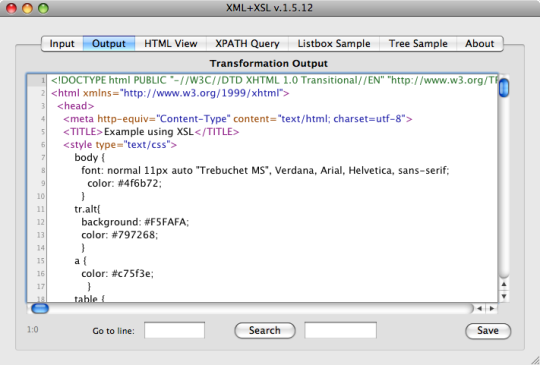This screenshot has height=365, width=540.
Task: Click the horizontal scrollbar thumb
Action: (x=40, y=309)
